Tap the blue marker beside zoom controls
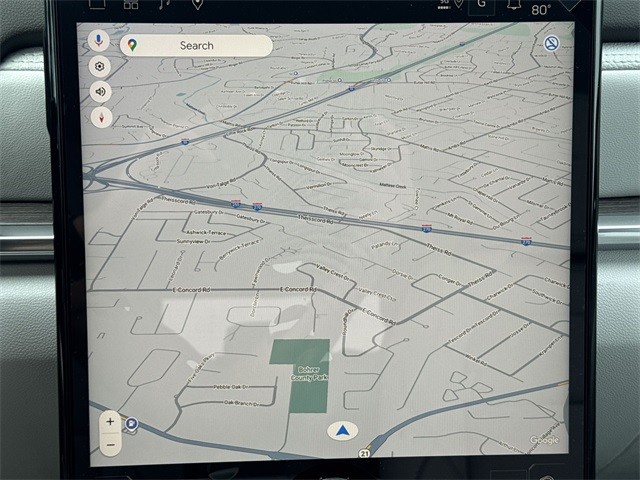 pyautogui.click(x=131, y=424)
